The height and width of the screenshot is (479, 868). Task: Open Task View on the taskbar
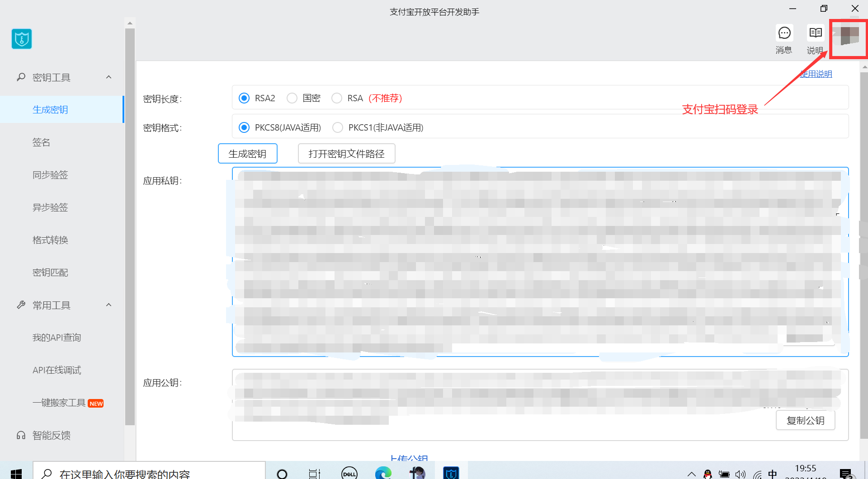tap(315, 473)
